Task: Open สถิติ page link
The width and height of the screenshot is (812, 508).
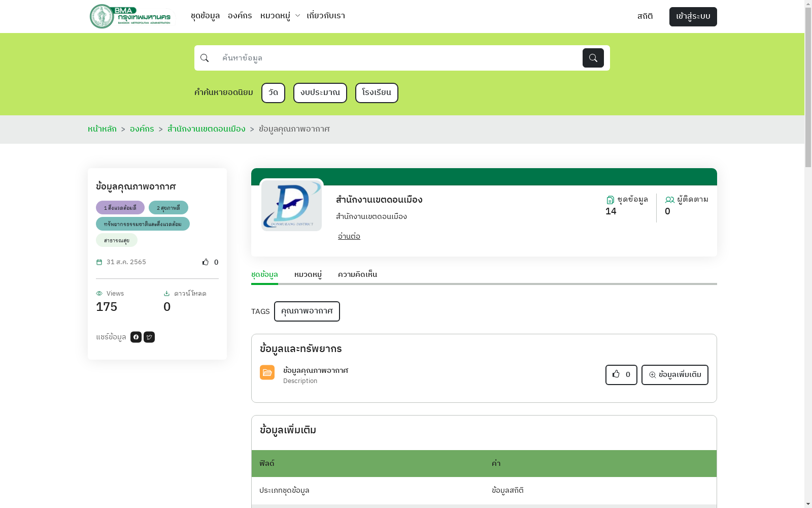Action: coord(645,17)
